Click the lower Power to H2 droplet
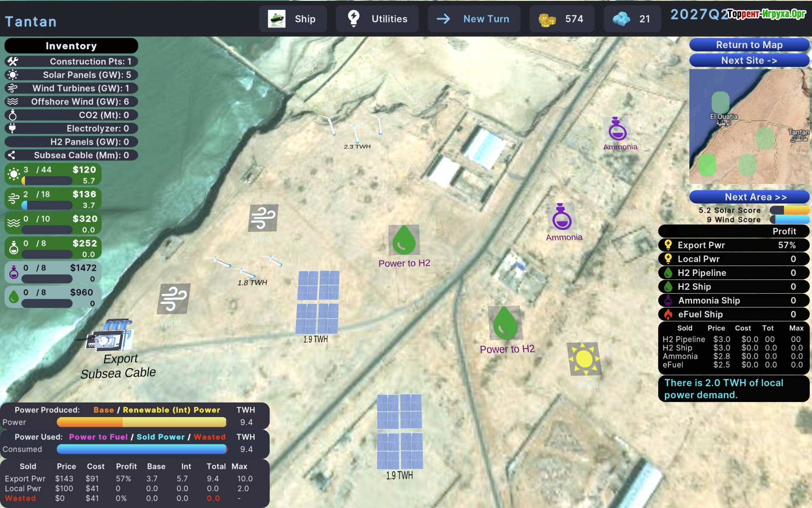This screenshot has width=812, height=508. [505, 323]
